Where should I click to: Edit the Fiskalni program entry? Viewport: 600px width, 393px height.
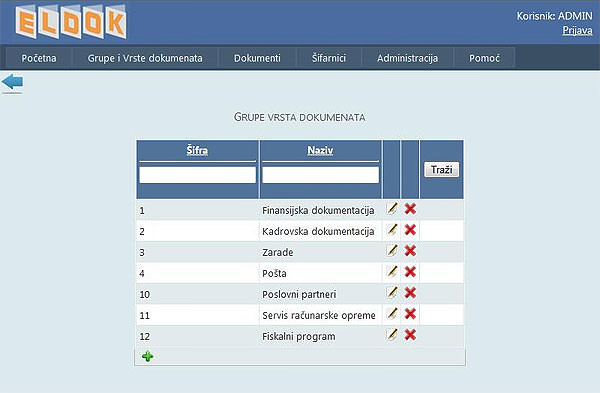tap(392, 335)
